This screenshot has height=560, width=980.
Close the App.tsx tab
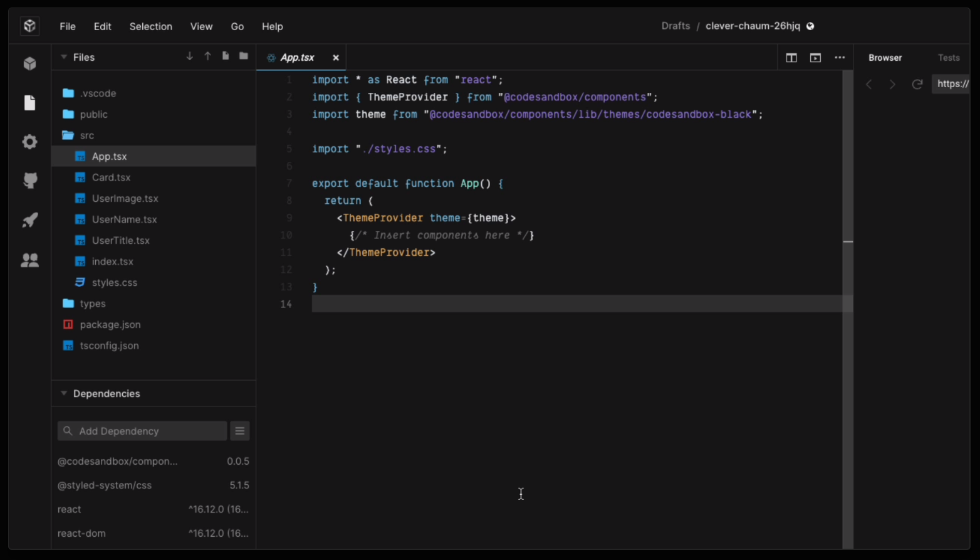(336, 58)
